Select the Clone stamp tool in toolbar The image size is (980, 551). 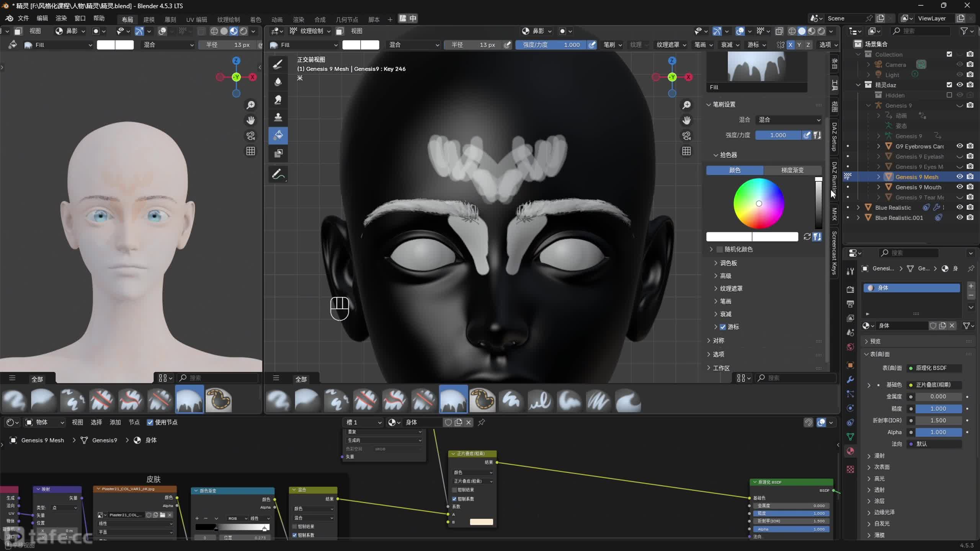click(278, 117)
